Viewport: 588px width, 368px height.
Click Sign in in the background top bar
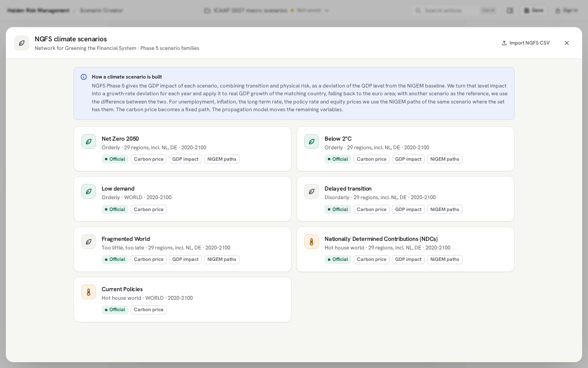pyautogui.click(x=566, y=11)
